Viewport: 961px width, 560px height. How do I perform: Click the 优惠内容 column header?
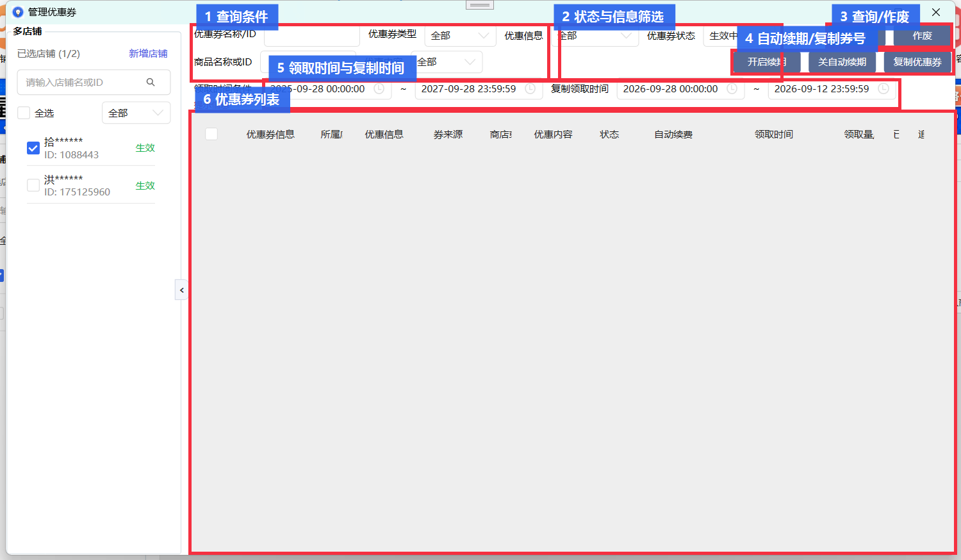click(x=554, y=135)
